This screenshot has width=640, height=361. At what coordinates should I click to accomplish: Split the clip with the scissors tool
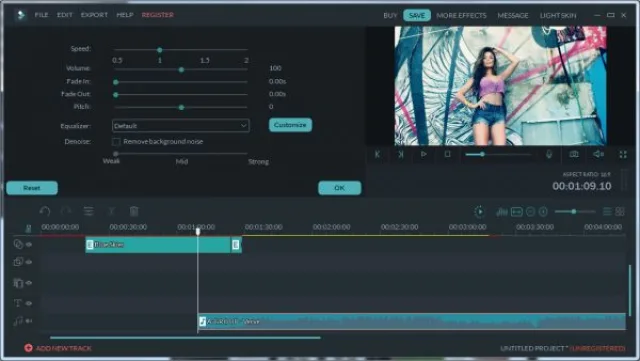pos(111,211)
